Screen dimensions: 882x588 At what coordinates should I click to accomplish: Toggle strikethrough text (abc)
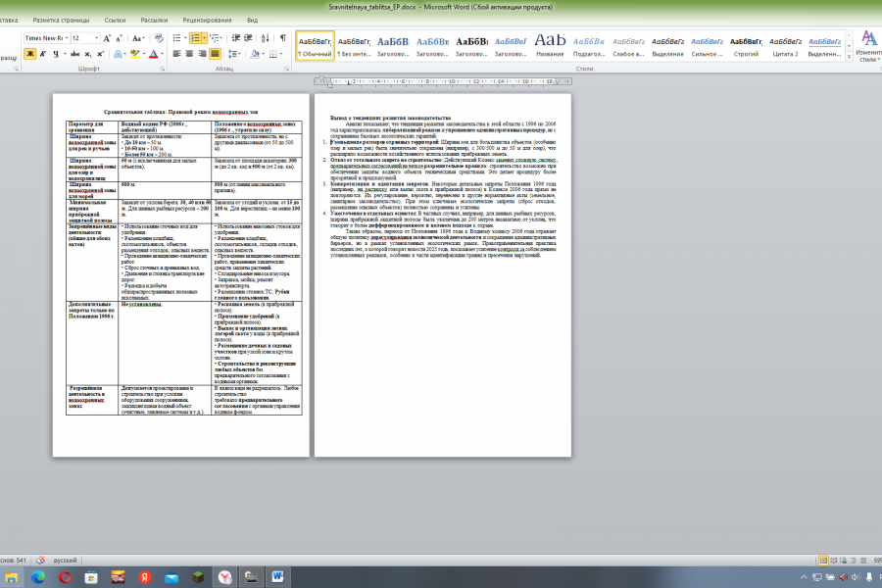(x=74, y=54)
